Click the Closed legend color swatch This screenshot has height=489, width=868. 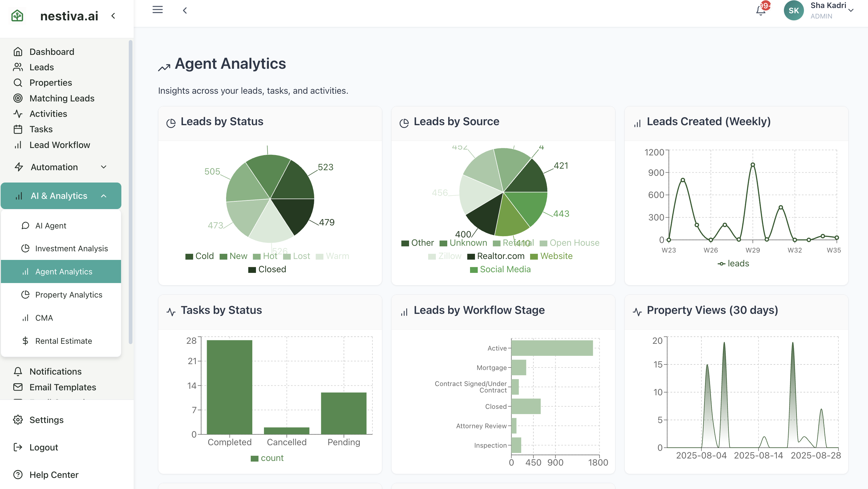pos(252,269)
